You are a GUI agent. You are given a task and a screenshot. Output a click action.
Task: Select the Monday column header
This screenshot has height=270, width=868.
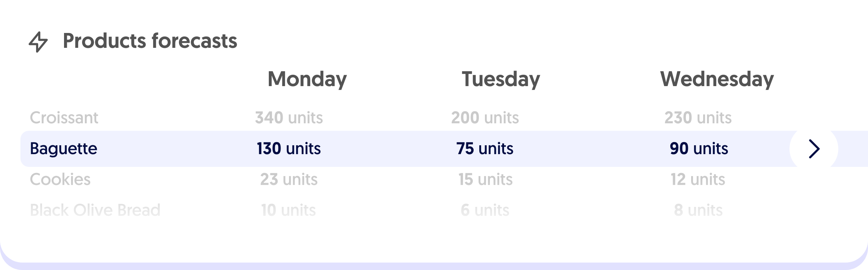pyautogui.click(x=307, y=79)
